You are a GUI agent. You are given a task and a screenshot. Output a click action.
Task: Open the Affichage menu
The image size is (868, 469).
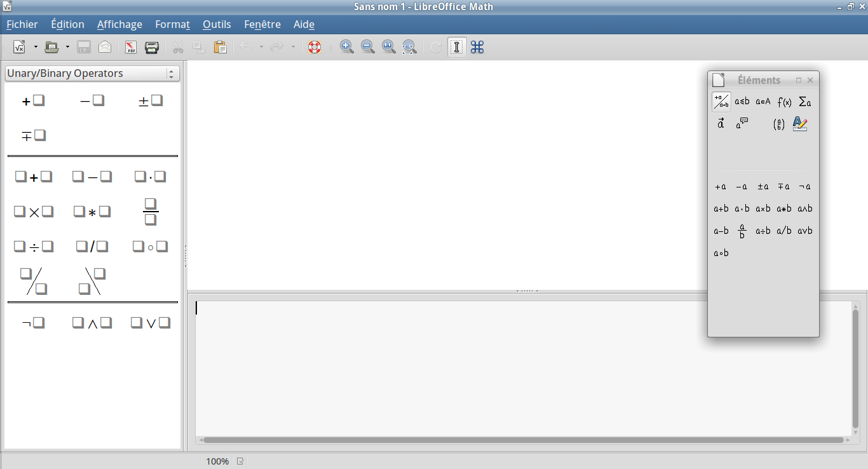pos(119,24)
